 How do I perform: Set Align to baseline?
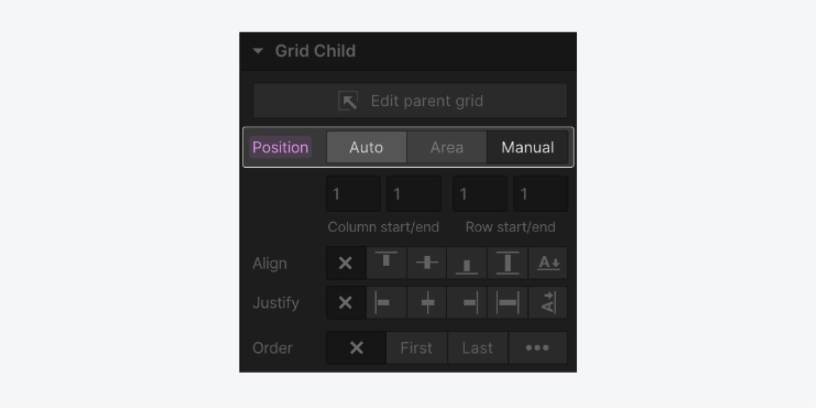pyautogui.click(x=548, y=263)
